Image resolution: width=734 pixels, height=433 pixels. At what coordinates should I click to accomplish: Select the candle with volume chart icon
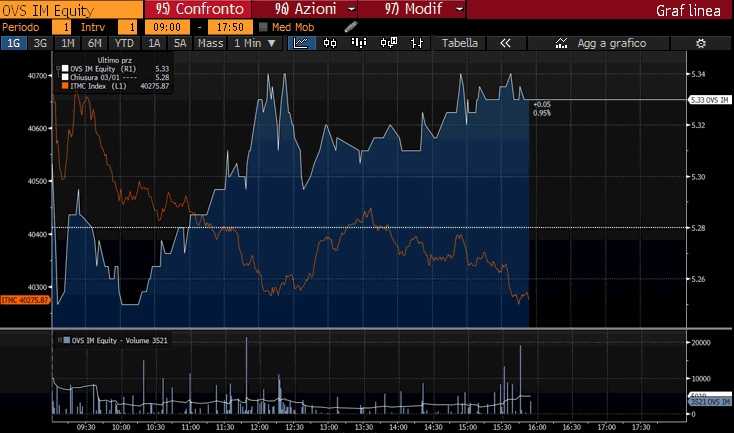coord(389,43)
